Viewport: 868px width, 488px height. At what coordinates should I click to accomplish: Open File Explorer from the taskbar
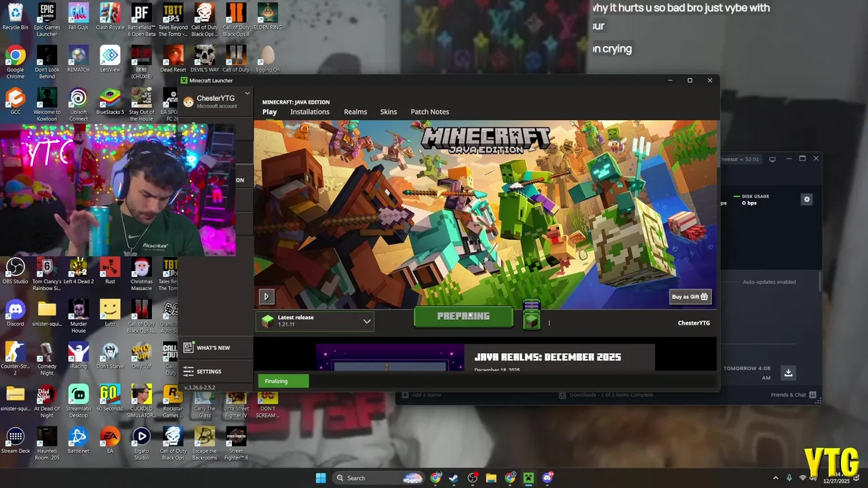pyautogui.click(x=491, y=478)
